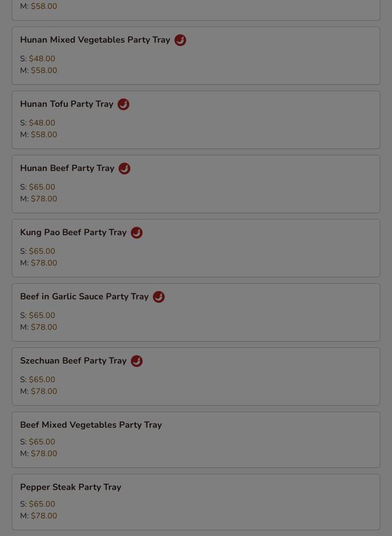This screenshot has height=536, width=392.
Task: Tap the spicy icon beside Kung Pao Beef
Action: [x=137, y=233]
